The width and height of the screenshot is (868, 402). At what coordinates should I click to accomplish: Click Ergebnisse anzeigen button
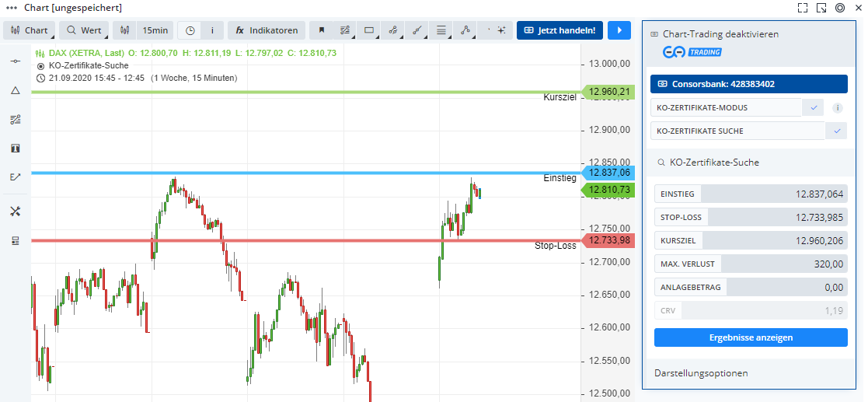click(751, 337)
